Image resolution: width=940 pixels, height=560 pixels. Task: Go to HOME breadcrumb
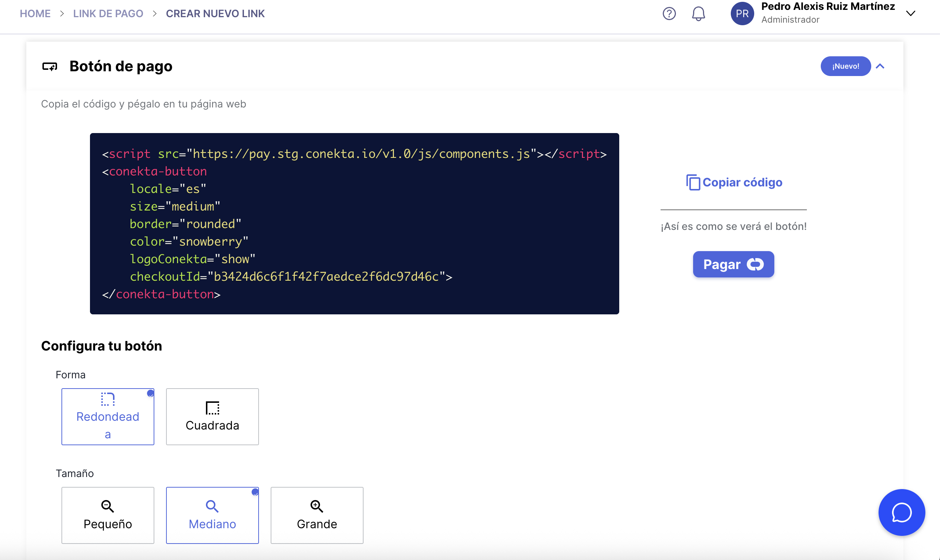(x=35, y=14)
